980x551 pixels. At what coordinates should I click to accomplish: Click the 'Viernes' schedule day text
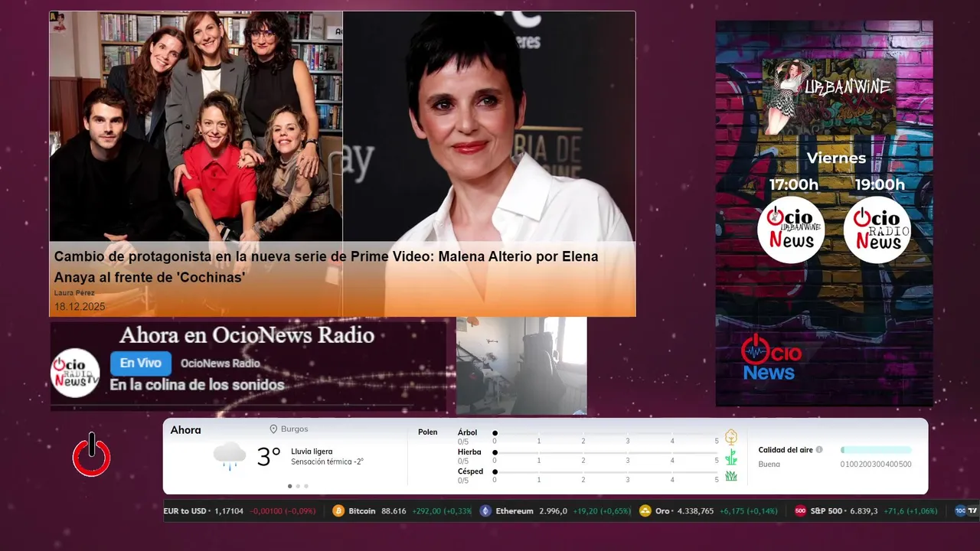pos(836,158)
